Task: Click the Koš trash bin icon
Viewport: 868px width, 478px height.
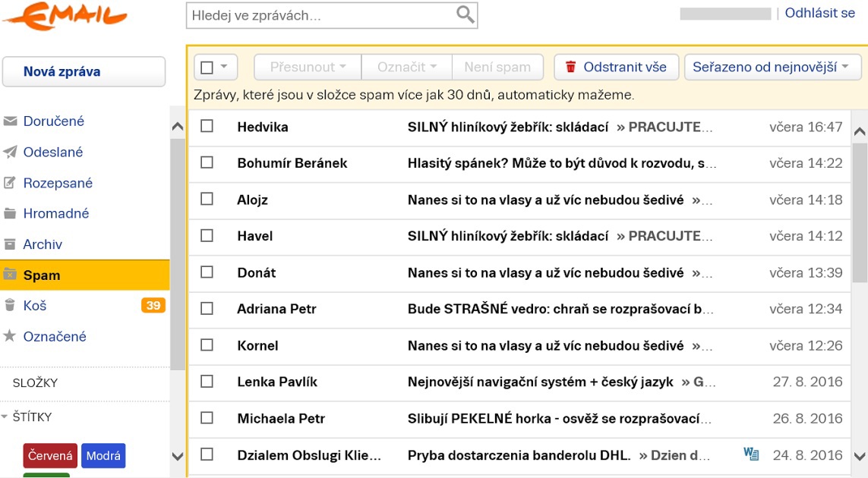Action: point(10,306)
